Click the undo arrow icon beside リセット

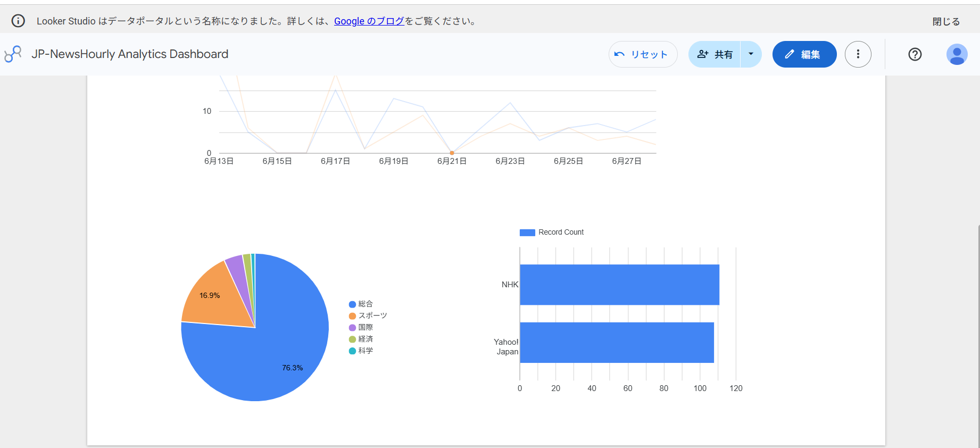pos(619,54)
